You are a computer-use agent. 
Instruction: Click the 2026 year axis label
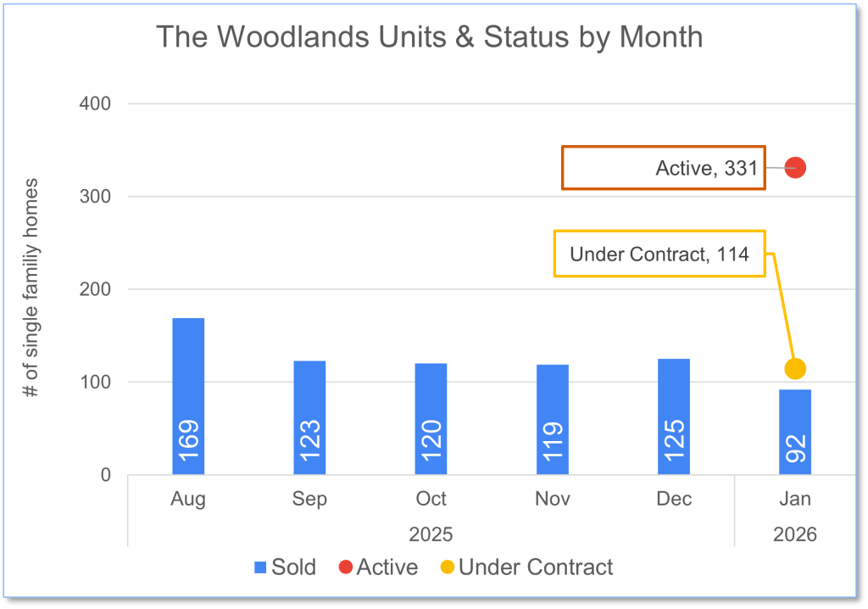tap(795, 535)
